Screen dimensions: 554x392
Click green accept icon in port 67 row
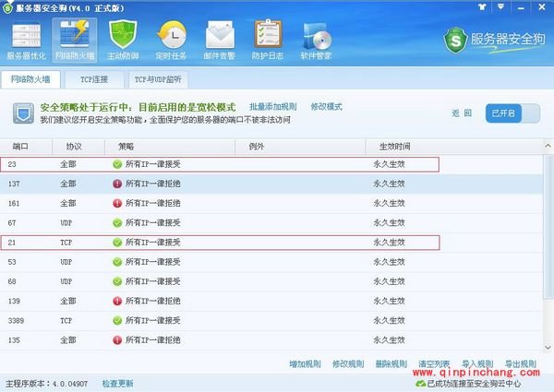click(117, 223)
